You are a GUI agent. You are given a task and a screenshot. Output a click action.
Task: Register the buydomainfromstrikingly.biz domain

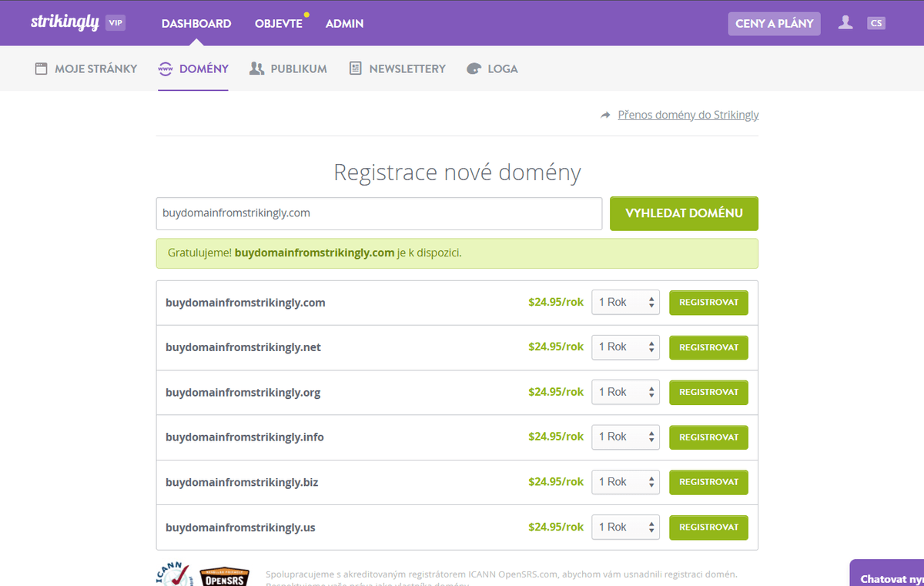pos(708,482)
